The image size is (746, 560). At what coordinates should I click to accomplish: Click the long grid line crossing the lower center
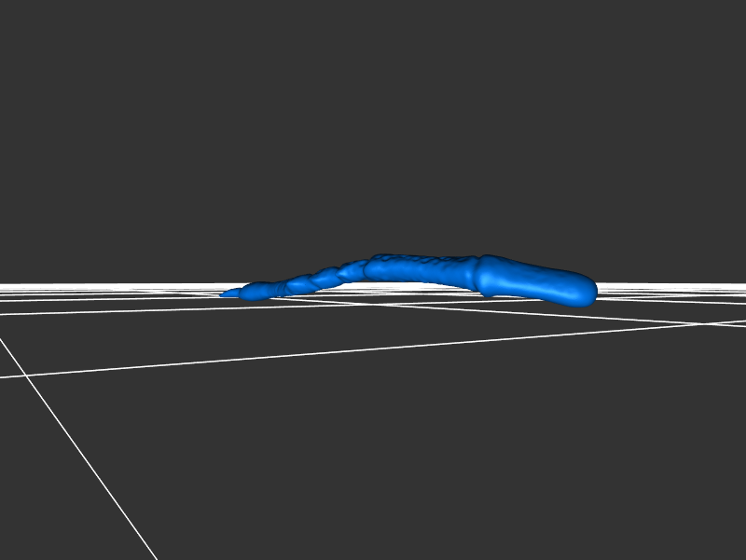pyautogui.click(x=373, y=349)
